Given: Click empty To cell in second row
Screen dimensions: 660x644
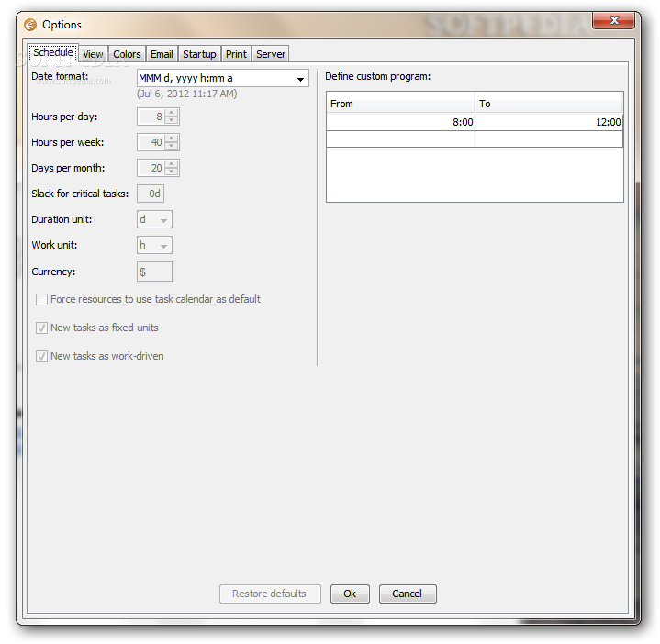Looking at the screenshot, I should (x=549, y=139).
